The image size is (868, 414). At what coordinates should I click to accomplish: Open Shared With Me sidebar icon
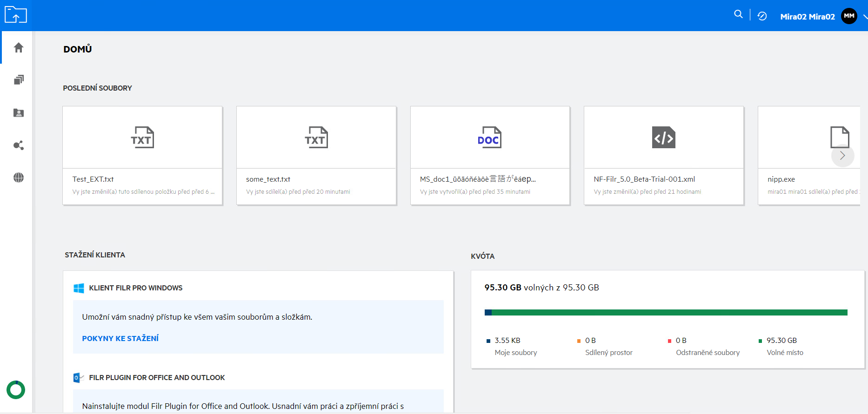click(x=19, y=113)
